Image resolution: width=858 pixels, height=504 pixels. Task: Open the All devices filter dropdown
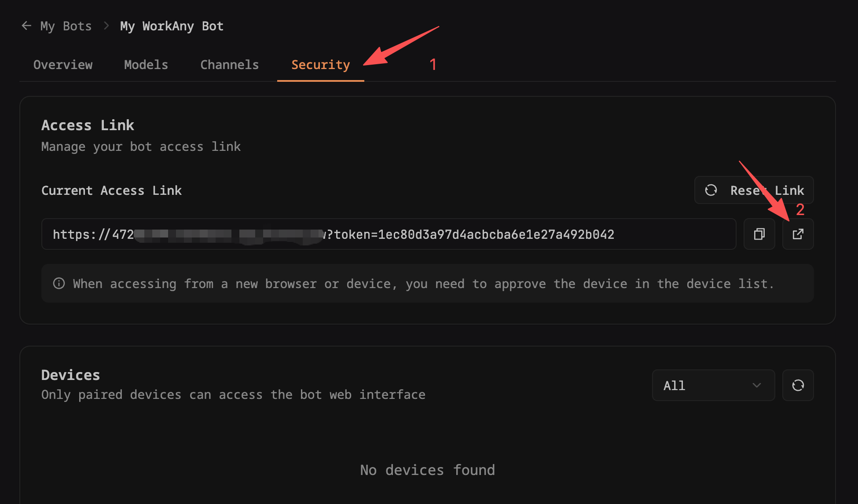click(x=713, y=385)
